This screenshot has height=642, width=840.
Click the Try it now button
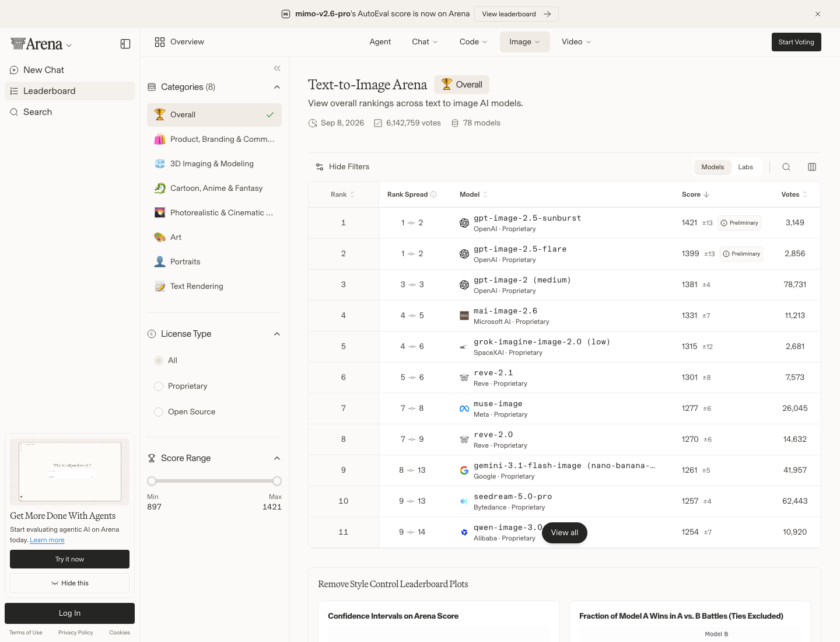[70, 559]
